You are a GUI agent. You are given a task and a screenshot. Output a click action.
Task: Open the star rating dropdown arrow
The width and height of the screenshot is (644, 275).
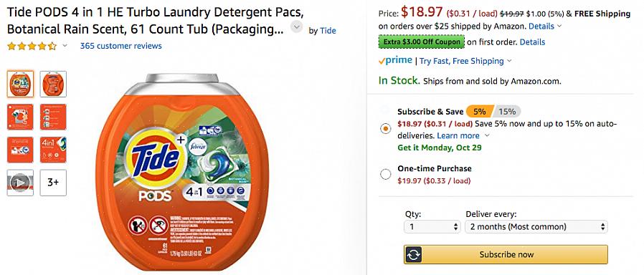[65, 46]
